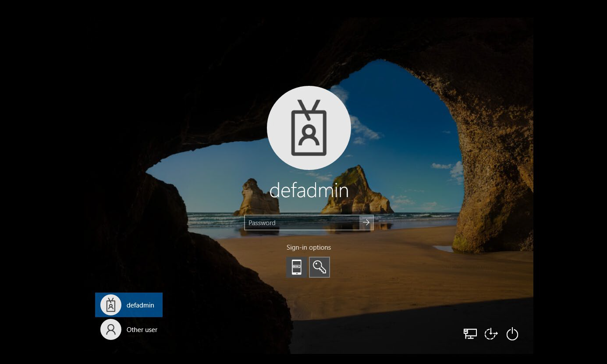Open the power options button

512,334
